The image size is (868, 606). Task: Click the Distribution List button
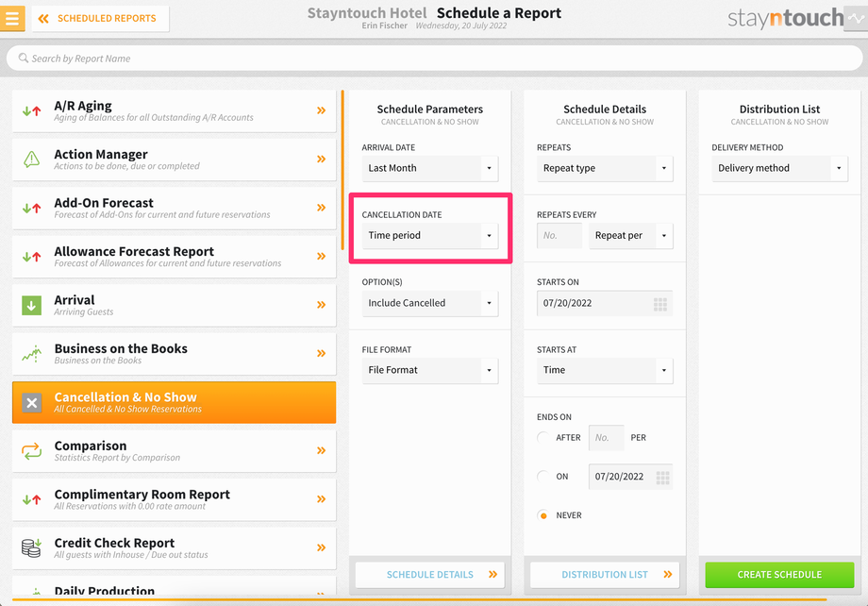[605, 575]
